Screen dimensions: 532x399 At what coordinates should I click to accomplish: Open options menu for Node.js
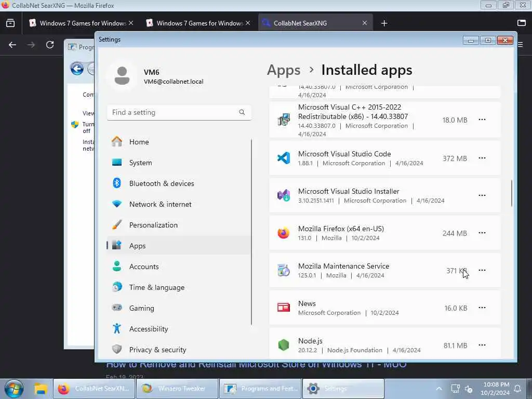click(x=482, y=345)
